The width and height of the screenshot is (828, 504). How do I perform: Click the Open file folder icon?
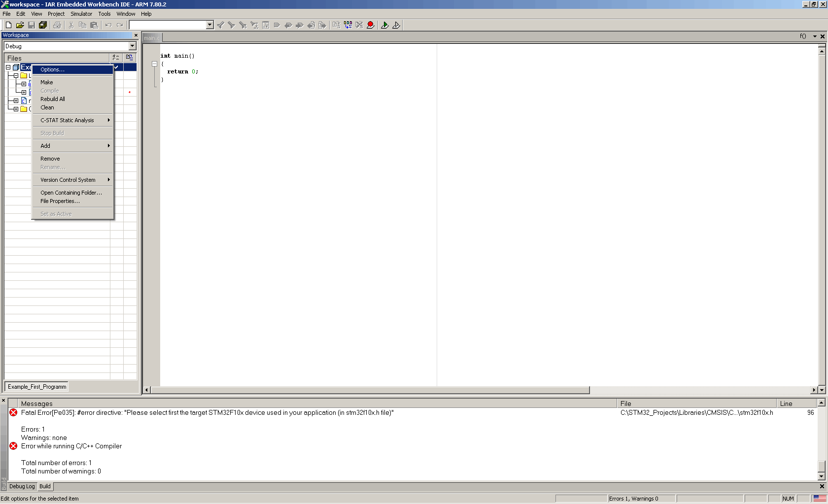tap(20, 25)
